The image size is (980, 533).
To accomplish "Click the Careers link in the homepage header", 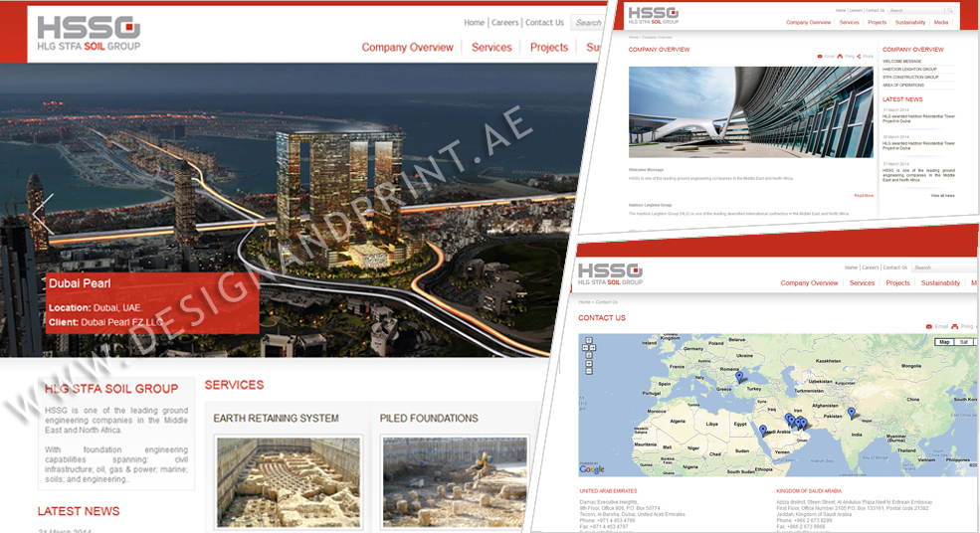I will (x=504, y=23).
